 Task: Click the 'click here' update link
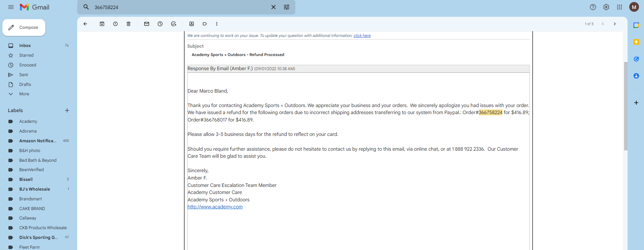click(362, 36)
